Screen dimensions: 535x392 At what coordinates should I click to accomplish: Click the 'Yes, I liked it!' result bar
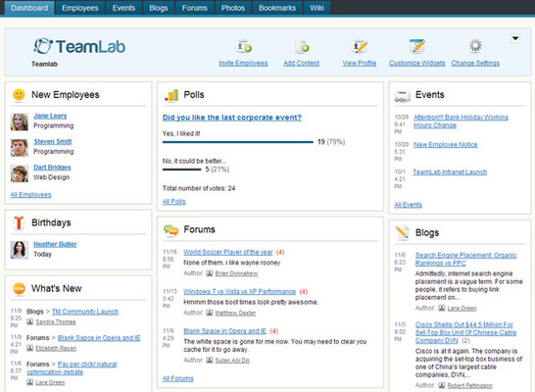[238, 142]
